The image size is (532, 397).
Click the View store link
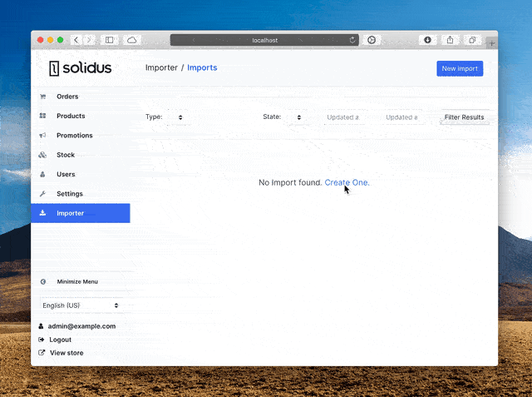[66, 353]
